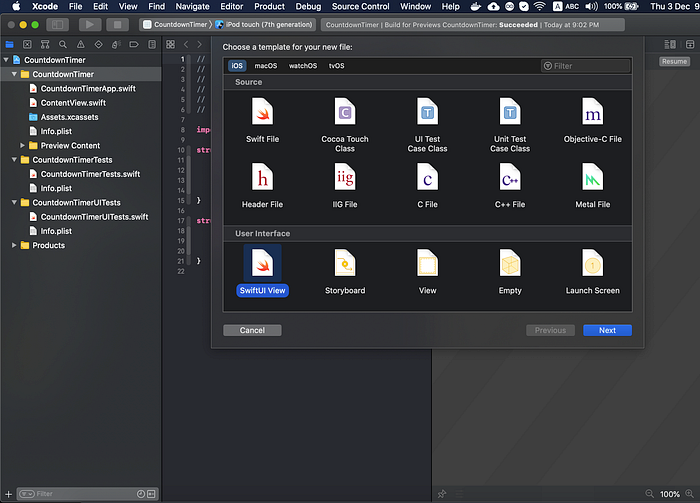Click the Run (play) button in toolbar

[x=90, y=24]
